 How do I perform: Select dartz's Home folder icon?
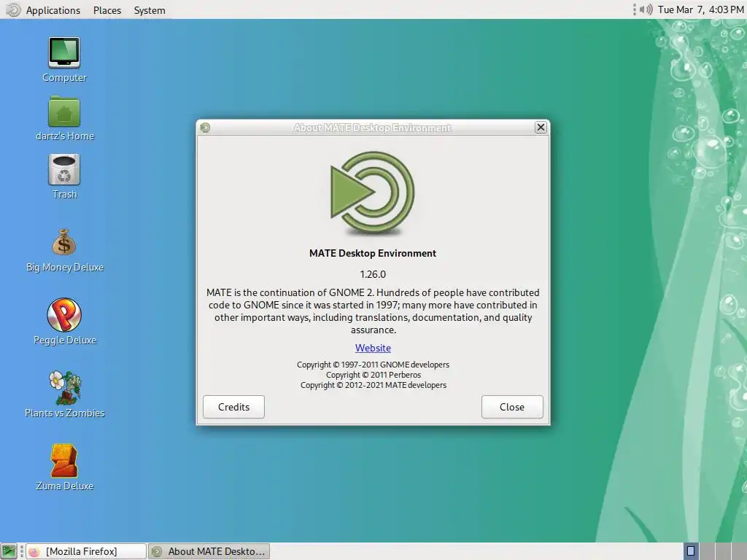click(x=64, y=112)
